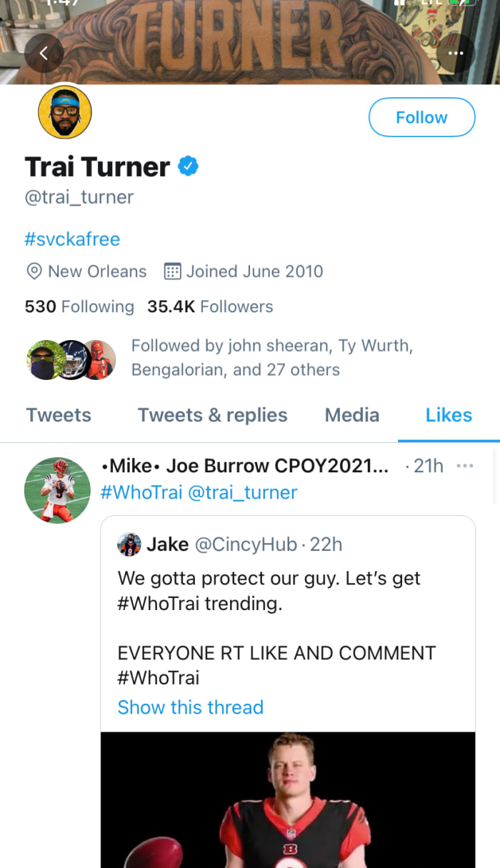
Task: Open the #svckafree hashtag link
Action: (x=72, y=239)
